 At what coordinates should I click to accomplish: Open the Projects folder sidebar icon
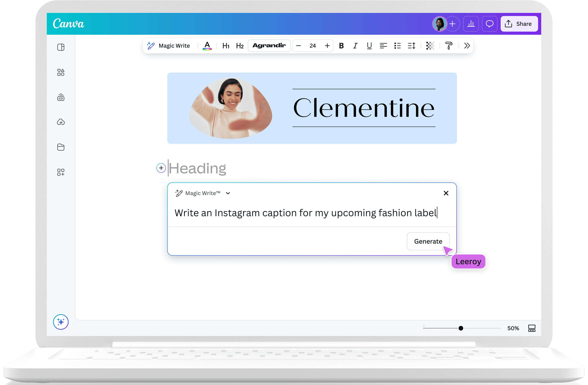tap(61, 147)
